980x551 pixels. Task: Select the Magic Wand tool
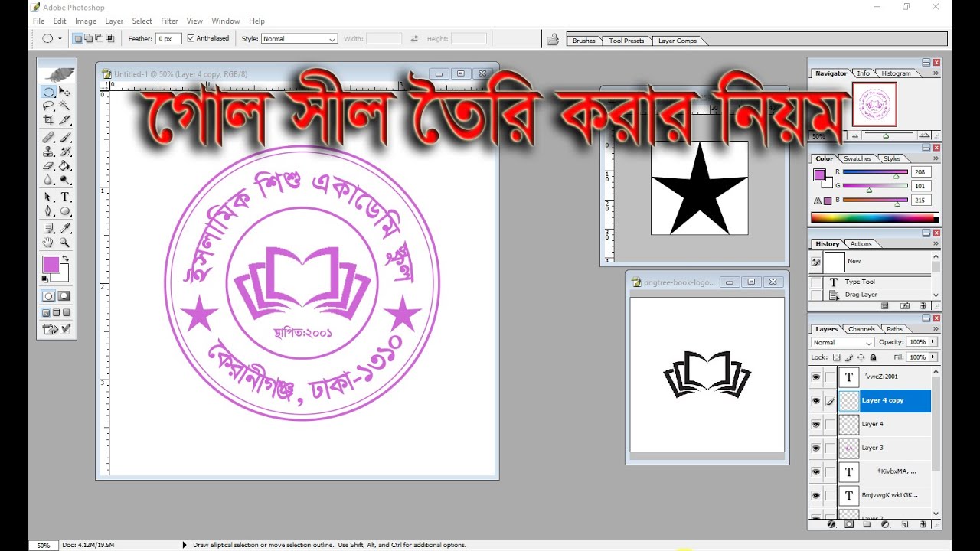click(x=65, y=106)
